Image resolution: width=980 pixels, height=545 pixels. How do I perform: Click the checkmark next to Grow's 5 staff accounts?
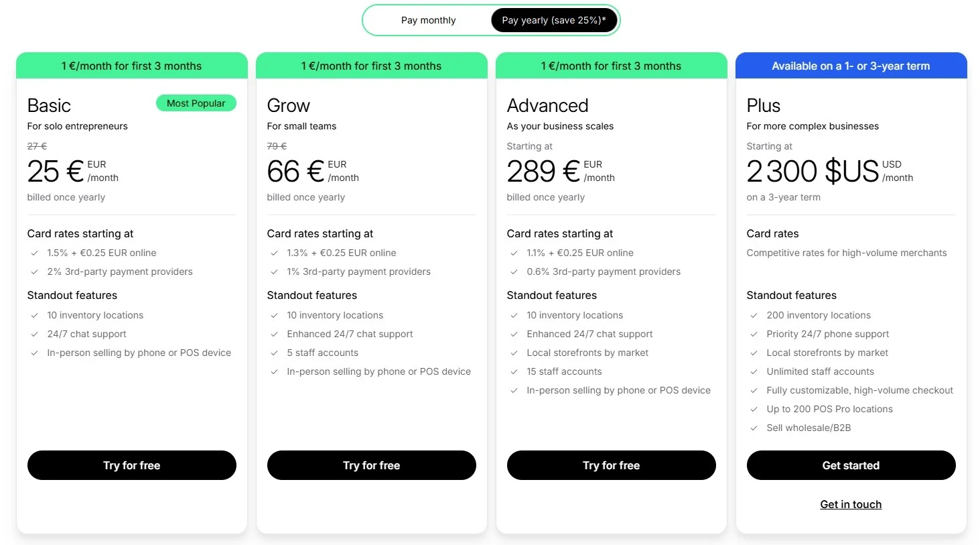(x=274, y=353)
